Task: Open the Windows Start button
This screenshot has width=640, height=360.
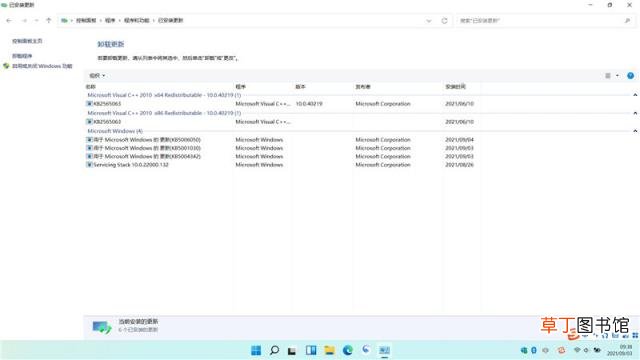Action: click(256, 350)
